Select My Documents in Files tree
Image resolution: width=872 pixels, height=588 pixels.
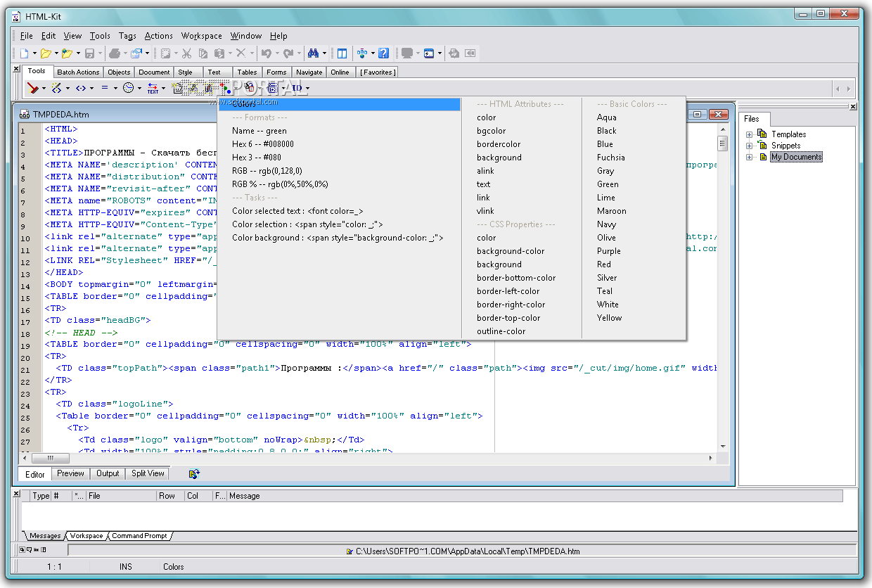pyautogui.click(x=796, y=157)
